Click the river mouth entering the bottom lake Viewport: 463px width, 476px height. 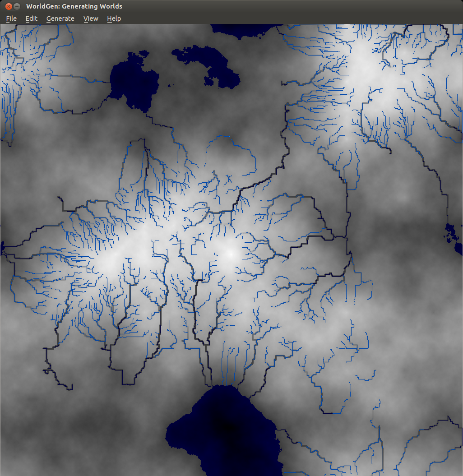(212, 386)
